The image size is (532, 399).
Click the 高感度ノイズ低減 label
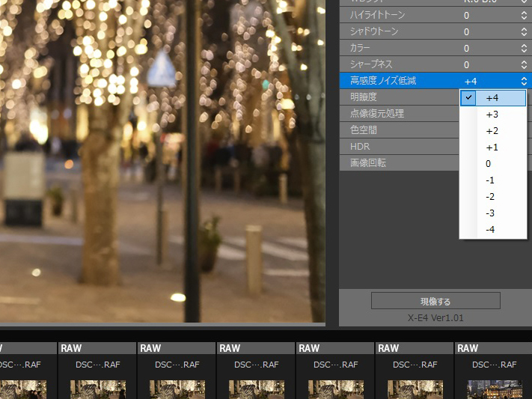[383, 81]
